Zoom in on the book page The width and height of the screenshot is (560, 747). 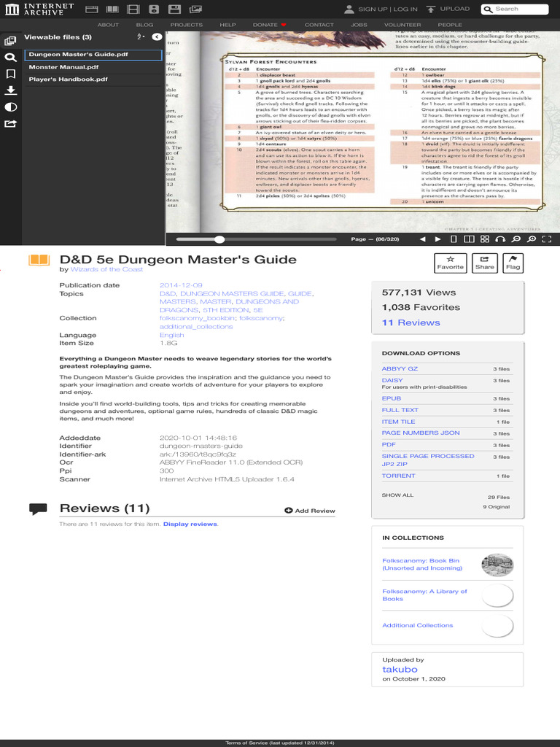[532, 239]
